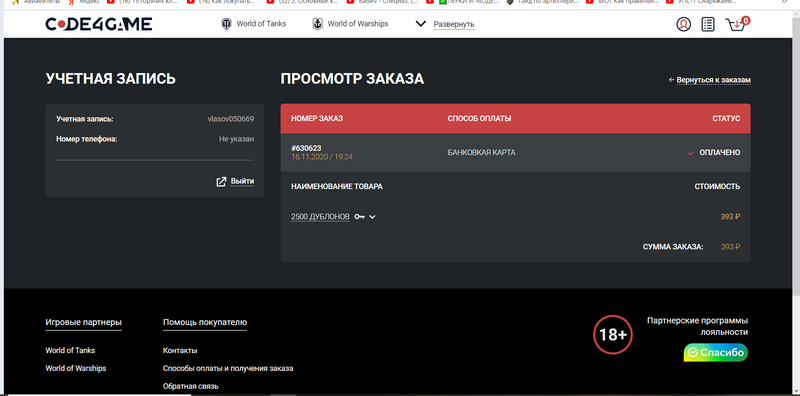Click the World of Warships anchor icon
The image size is (800, 396).
click(317, 24)
